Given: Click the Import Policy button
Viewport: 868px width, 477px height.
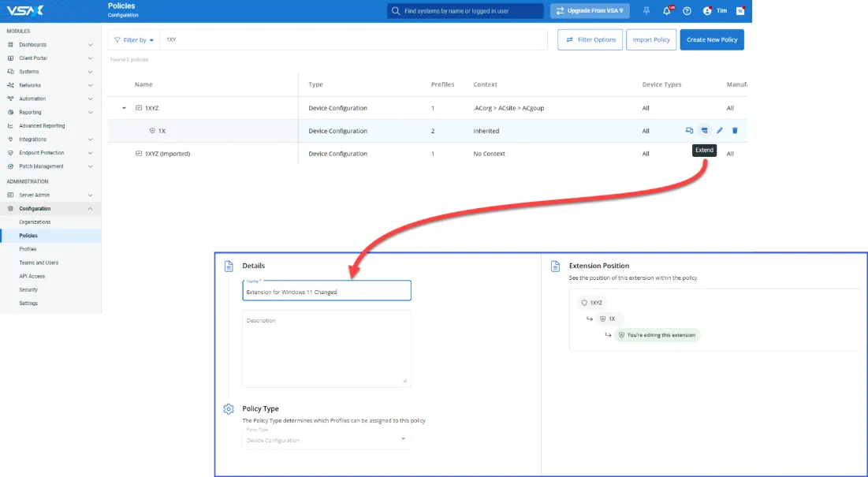Looking at the screenshot, I should (x=650, y=40).
